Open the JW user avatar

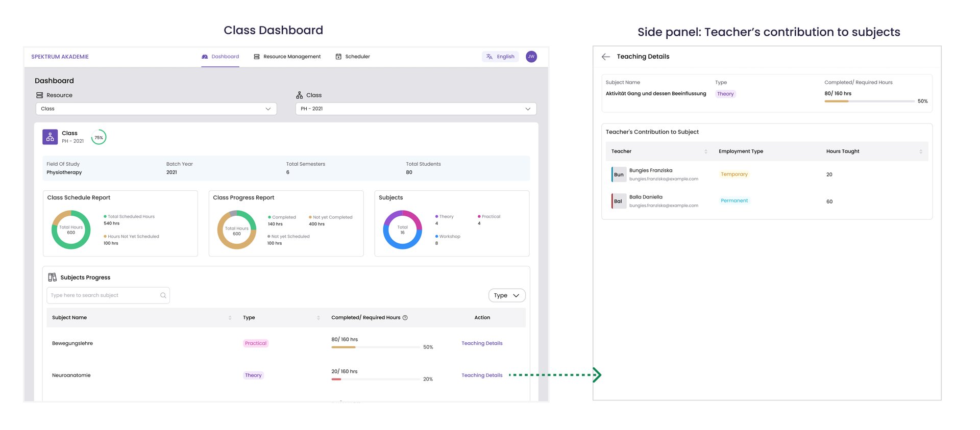pyautogui.click(x=531, y=57)
